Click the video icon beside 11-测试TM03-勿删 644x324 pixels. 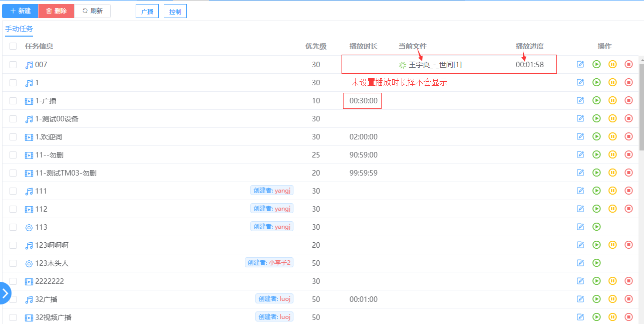coord(29,173)
